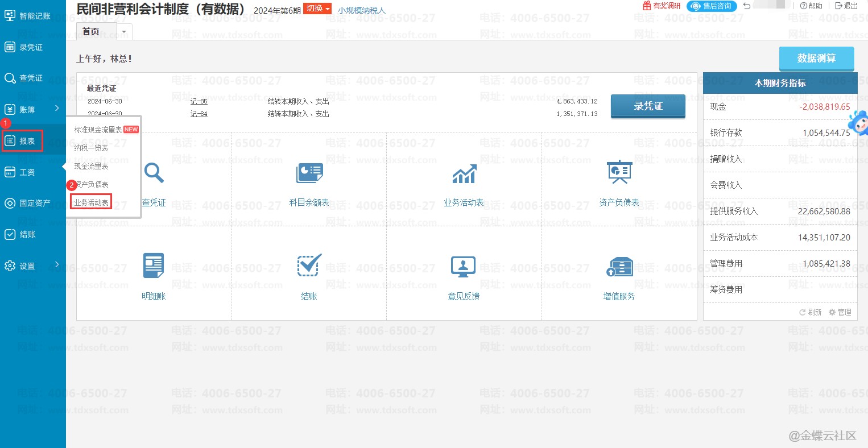This screenshot has width=868, height=448.
Task: Expand the 账簿 sidebar submenu arrow
Action: (x=57, y=108)
